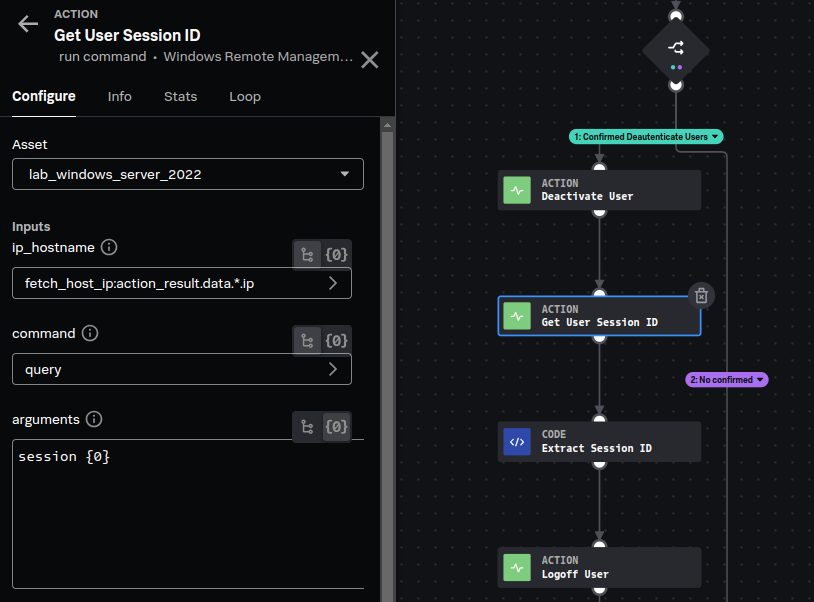The image size is (814, 602).
Task: Toggle the ip_hostname datapath picker button
Action: pyautogui.click(x=306, y=255)
